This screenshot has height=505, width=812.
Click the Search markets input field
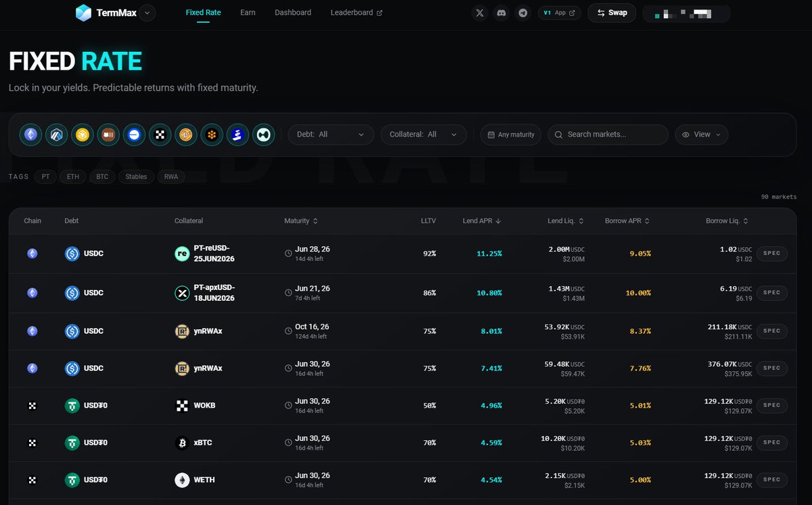click(608, 135)
